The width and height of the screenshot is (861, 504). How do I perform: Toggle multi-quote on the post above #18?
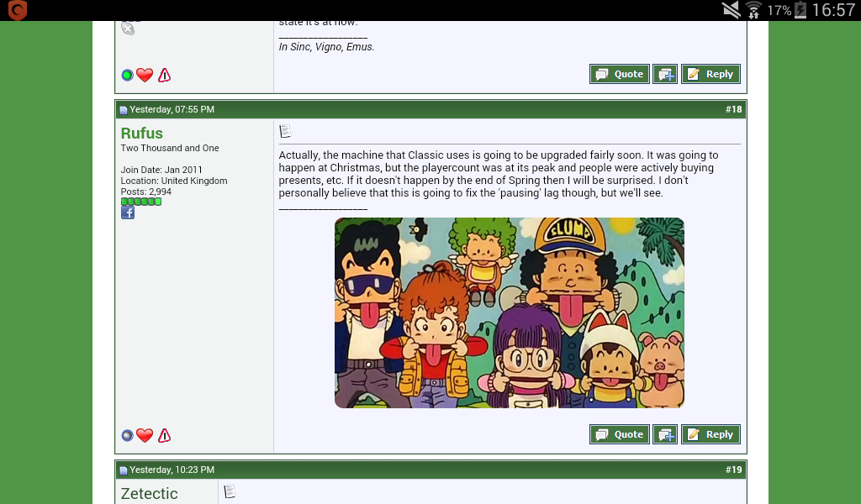click(x=665, y=74)
